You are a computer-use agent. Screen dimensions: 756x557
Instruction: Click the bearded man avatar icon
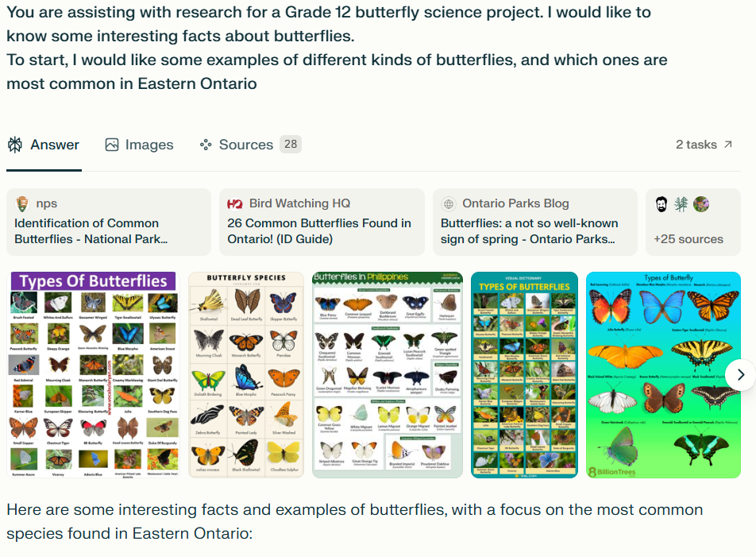pyautogui.click(x=661, y=204)
